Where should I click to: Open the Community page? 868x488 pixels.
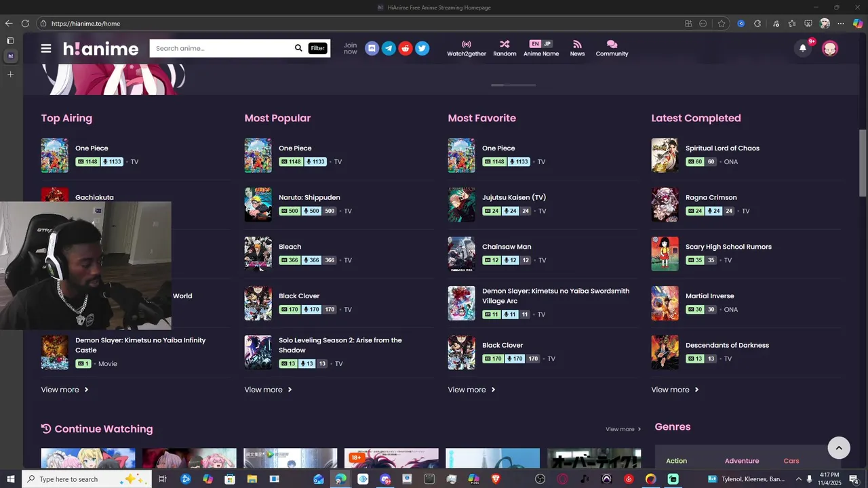[x=612, y=48]
